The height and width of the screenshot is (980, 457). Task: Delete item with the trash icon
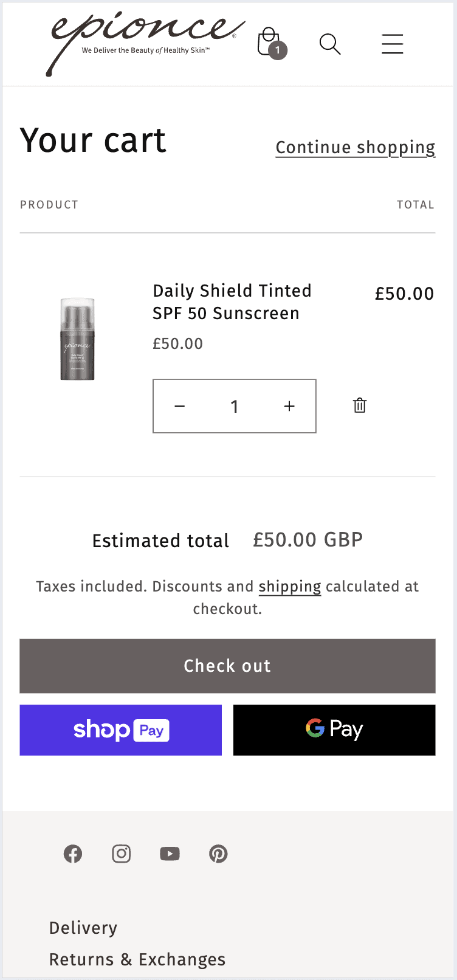pos(360,405)
